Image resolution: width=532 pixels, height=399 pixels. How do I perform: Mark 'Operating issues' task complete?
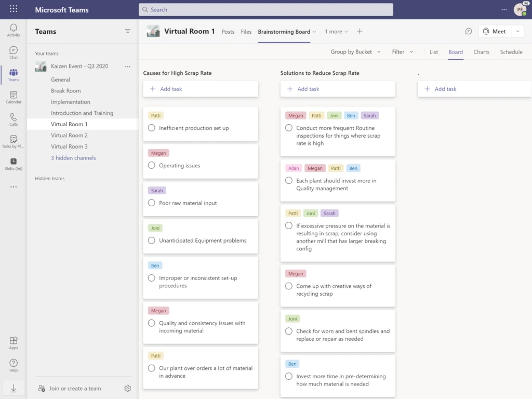pos(151,165)
